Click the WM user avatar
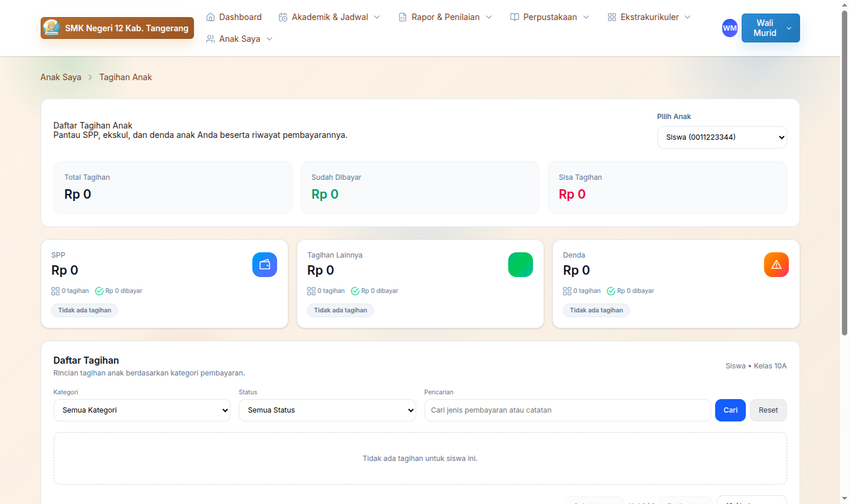849x504 pixels. point(729,28)
